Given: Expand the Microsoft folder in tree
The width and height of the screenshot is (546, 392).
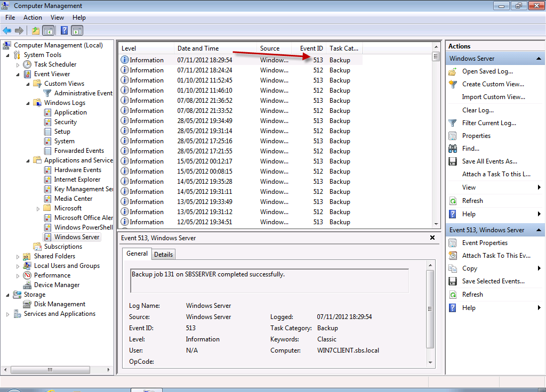Looking at the screenshot, I should click(38, 209).
